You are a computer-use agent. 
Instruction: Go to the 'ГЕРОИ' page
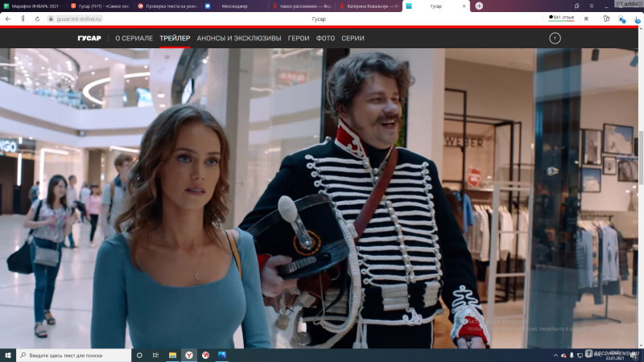[x=299, y=38]
